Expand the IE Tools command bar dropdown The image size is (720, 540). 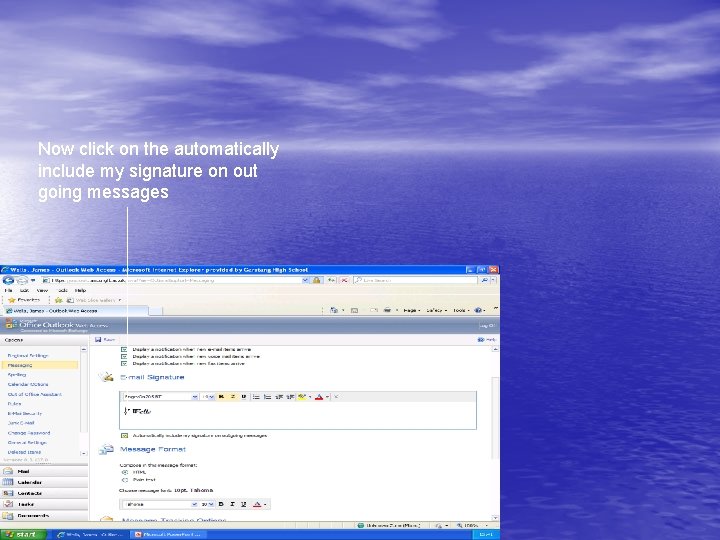coord(461,310)
